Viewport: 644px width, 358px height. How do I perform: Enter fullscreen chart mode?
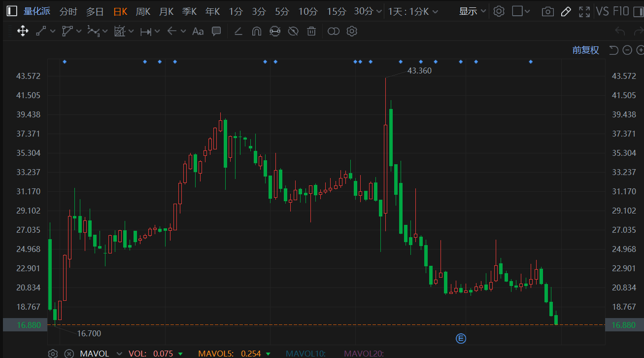[x=584, y=11]
